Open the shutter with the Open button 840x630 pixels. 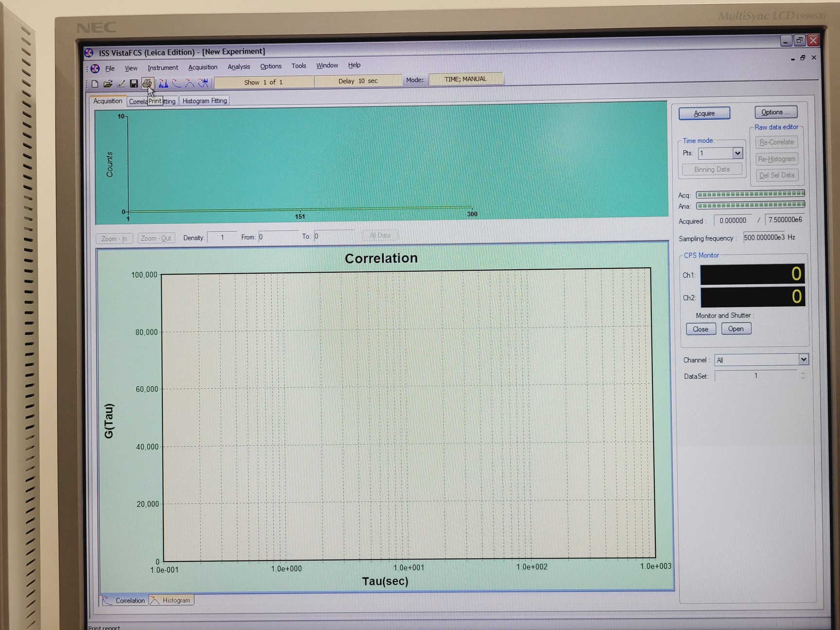(735, 329)
